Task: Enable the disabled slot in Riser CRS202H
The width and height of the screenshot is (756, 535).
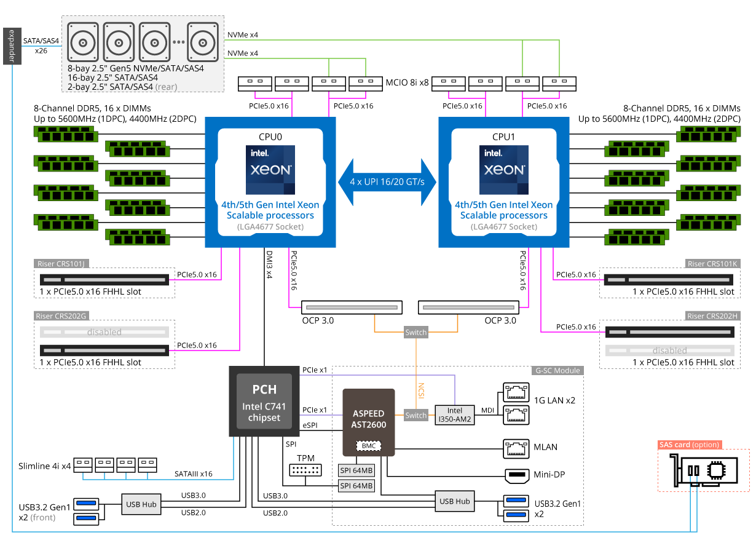Action: (x=670, y=350)
